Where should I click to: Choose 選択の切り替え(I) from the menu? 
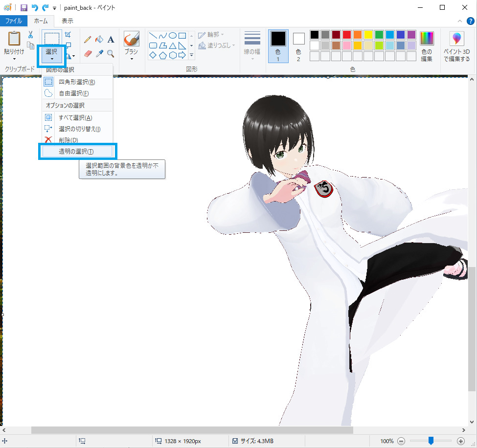pos(77,129)
